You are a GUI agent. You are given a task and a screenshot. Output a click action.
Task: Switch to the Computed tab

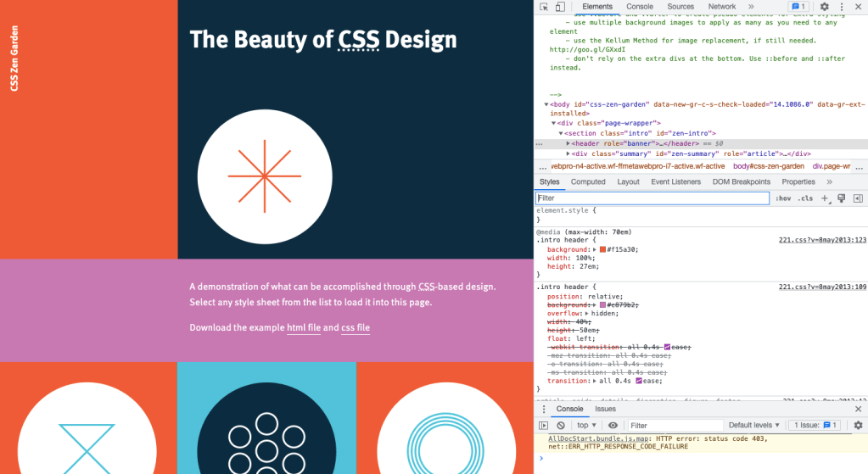click(x=587, y=181)
